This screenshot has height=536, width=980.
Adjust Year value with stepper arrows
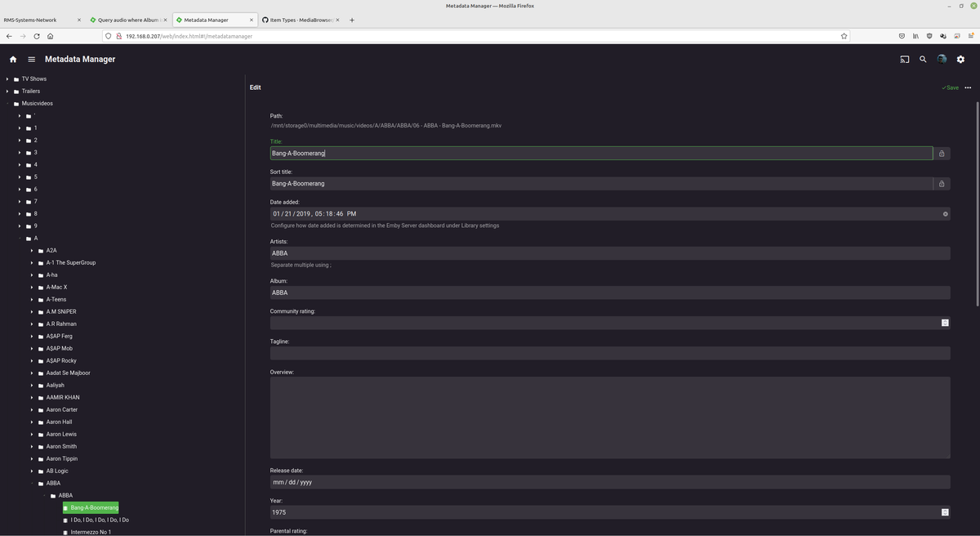pos(945,512)
